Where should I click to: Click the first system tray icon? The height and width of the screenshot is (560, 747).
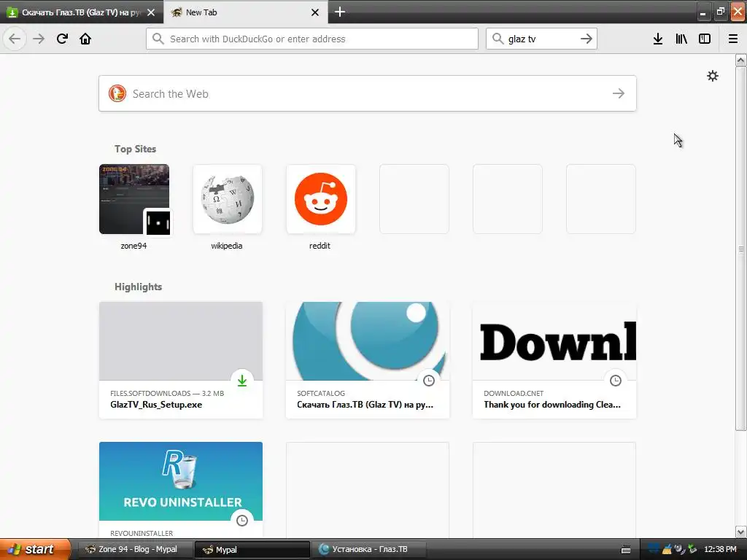click(654, 549)
